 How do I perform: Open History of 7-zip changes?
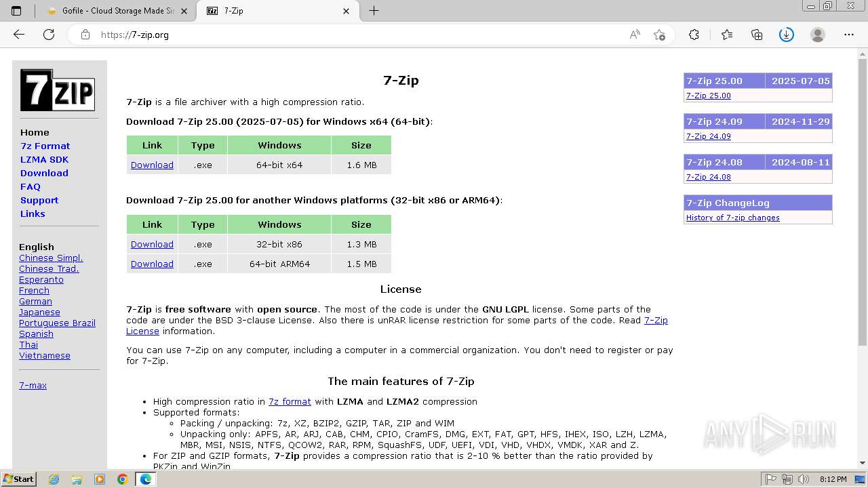tap(733, 218)
